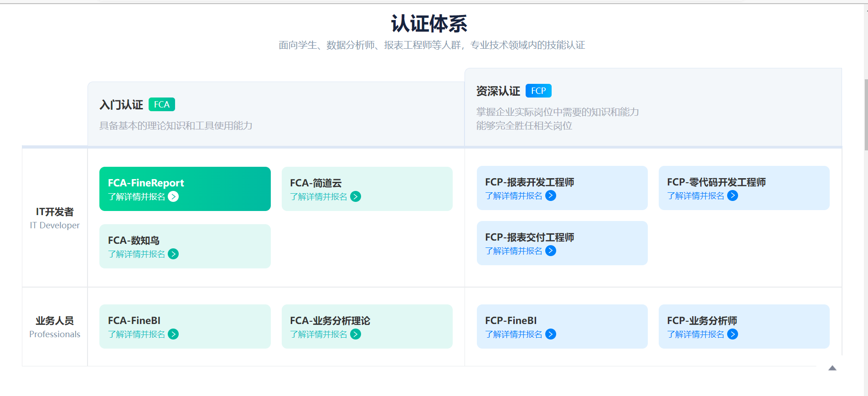
Task: Select the FCP-零代码开发工程师 card title
Action: click(717, 182)
